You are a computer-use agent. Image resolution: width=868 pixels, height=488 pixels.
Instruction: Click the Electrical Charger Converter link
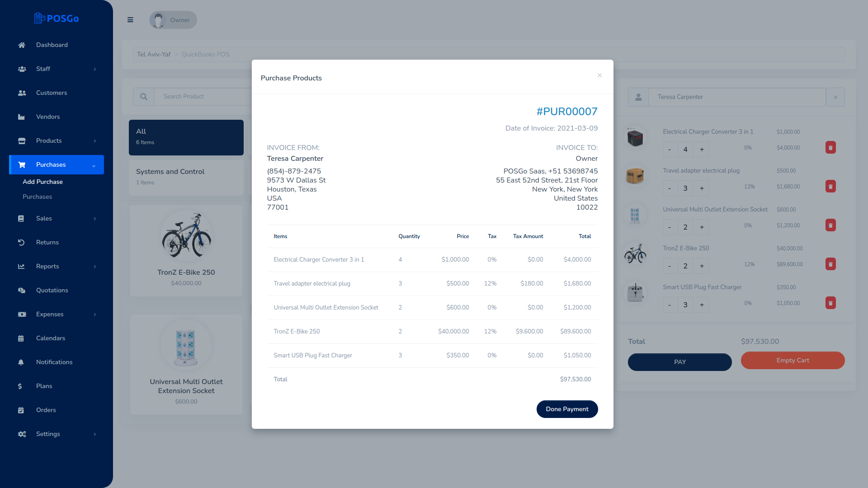coord(318,260)
